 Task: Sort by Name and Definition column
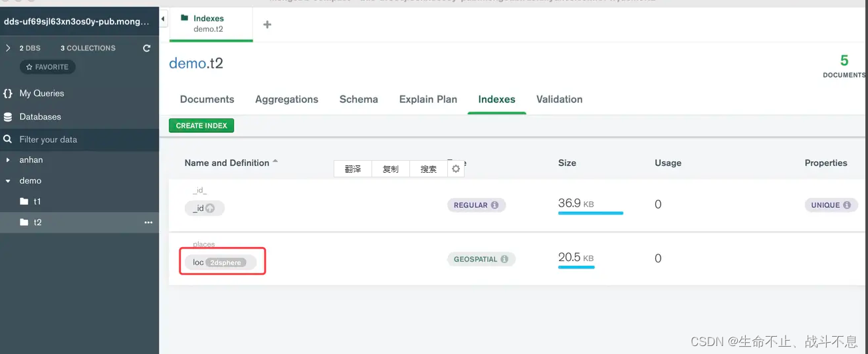231,163
